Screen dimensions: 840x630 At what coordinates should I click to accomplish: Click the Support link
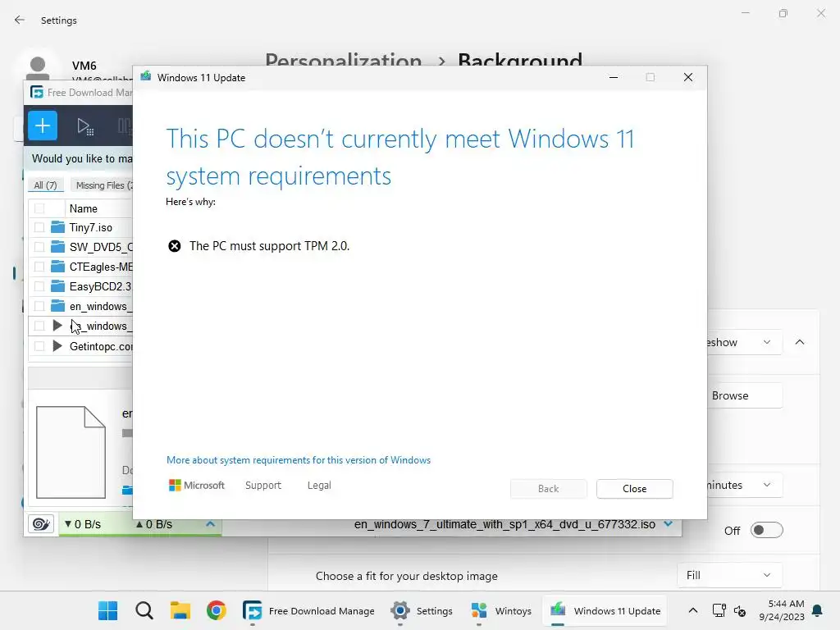click(x=263, y=486)
